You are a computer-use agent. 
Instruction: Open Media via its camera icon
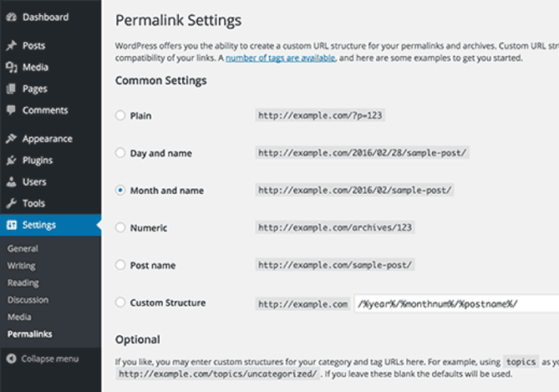tap(11, 68)
